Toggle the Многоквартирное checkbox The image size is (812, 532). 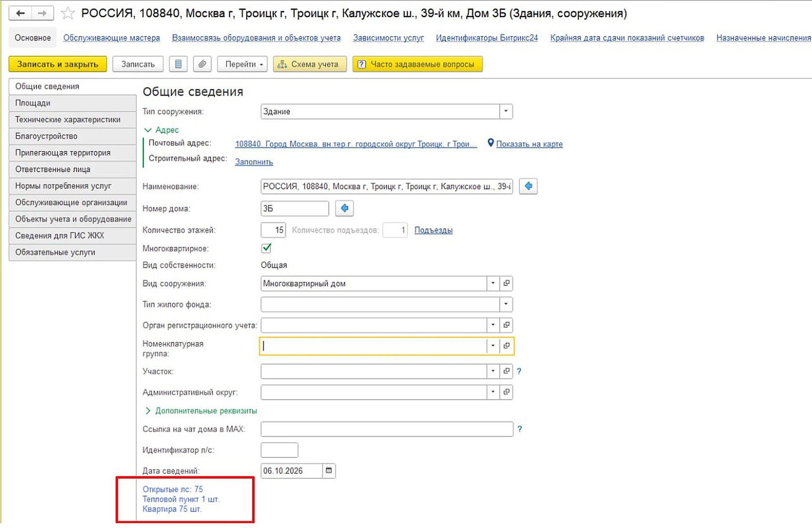(x=266, y=248)
